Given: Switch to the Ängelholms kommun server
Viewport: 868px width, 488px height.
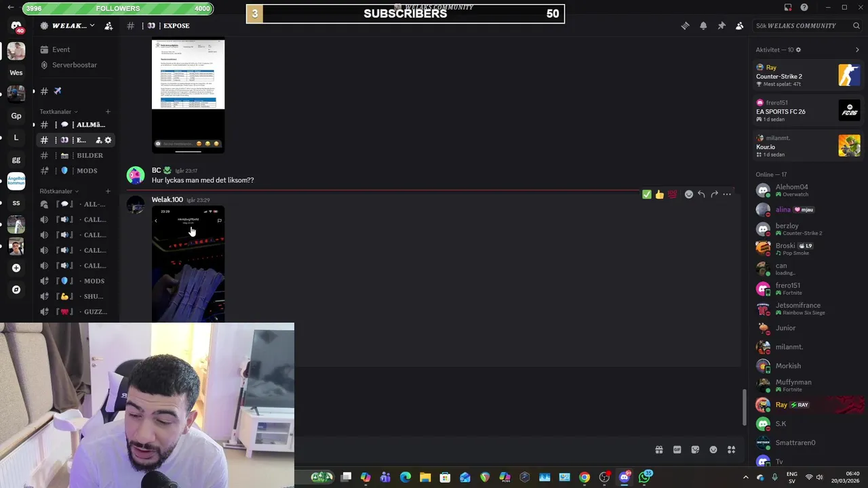Looking at the screenshot, I should [x=16, y=181].
